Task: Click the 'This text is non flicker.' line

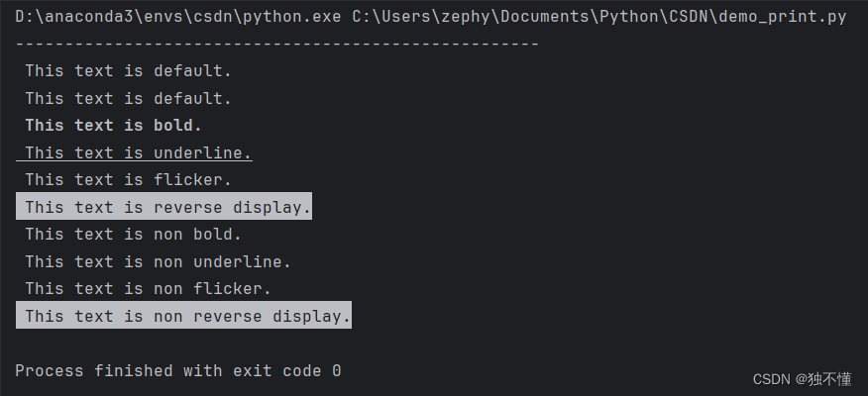Action: click(148, 289)
